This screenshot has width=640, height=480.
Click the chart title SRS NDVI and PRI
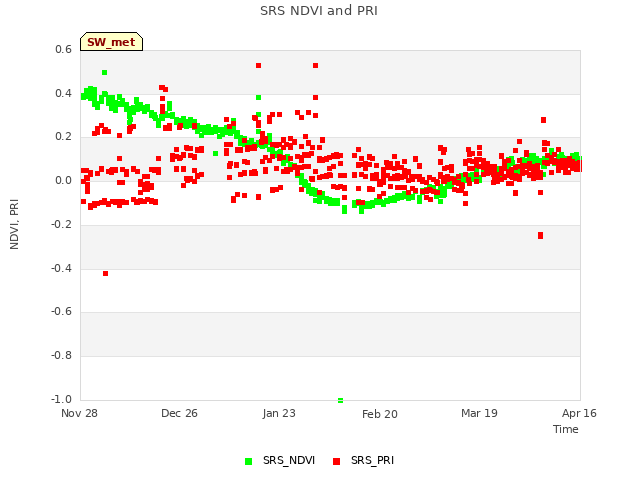319,11
